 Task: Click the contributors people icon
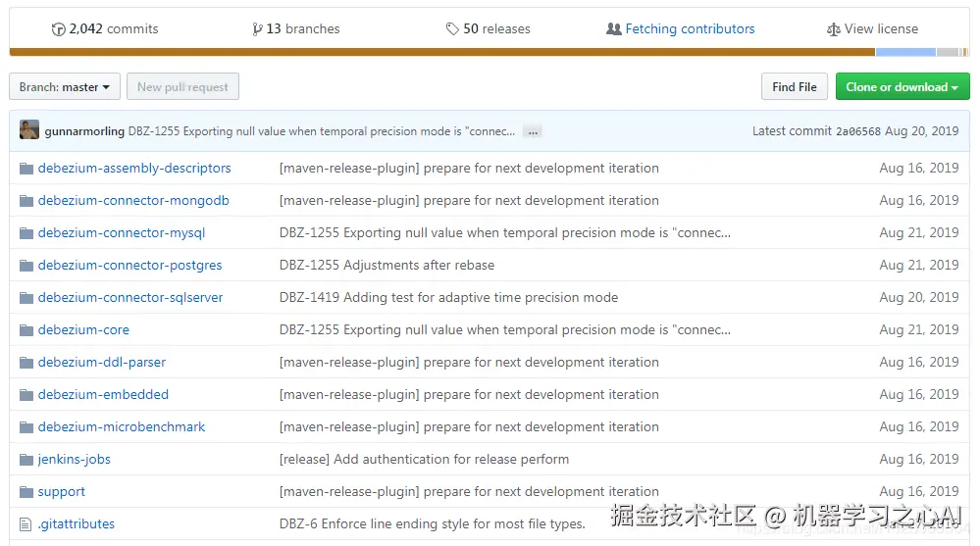614,28
